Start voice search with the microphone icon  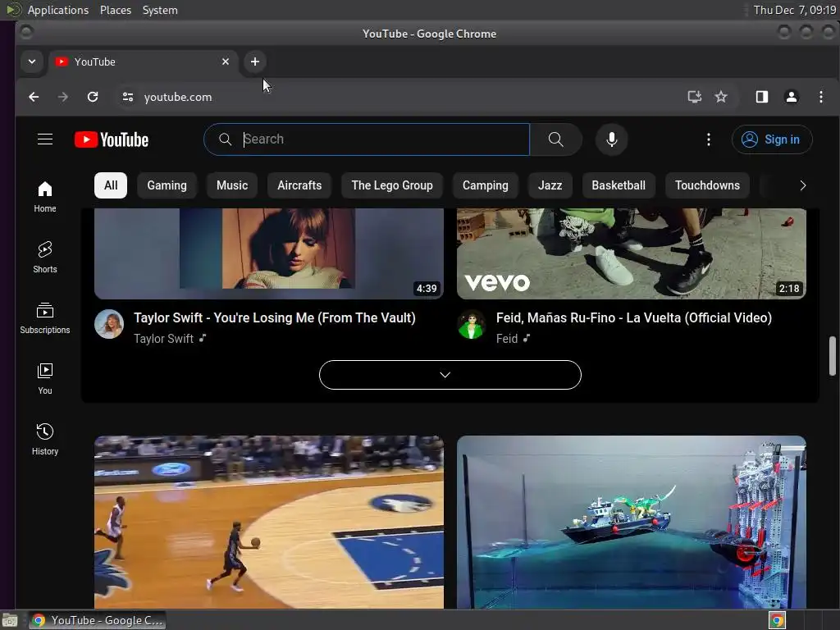pos(611,139)
